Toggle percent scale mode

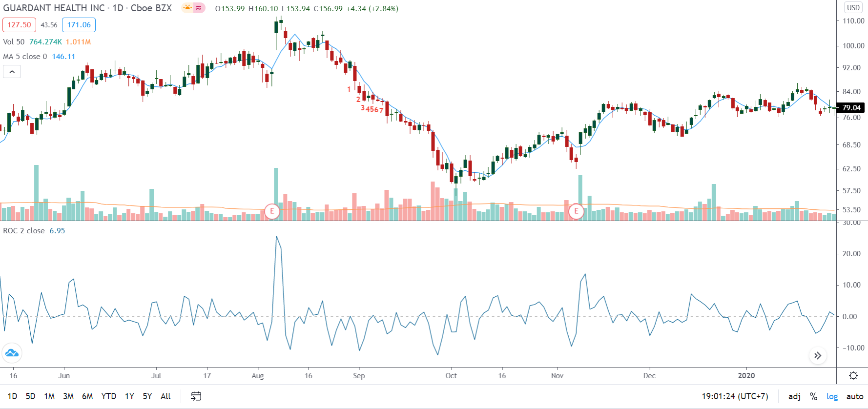[x=813, y=396]
